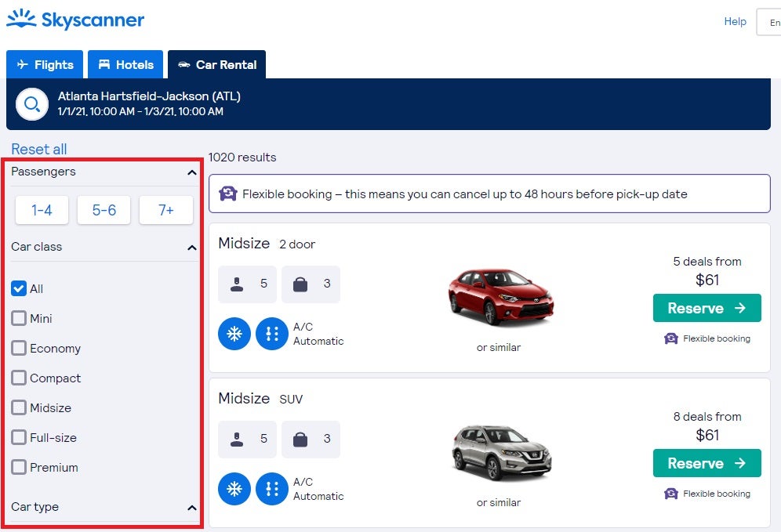The height and width of the screenshot is (532, 781).
Task: Check the Full-size car class box
Action: tap(19, 437)
